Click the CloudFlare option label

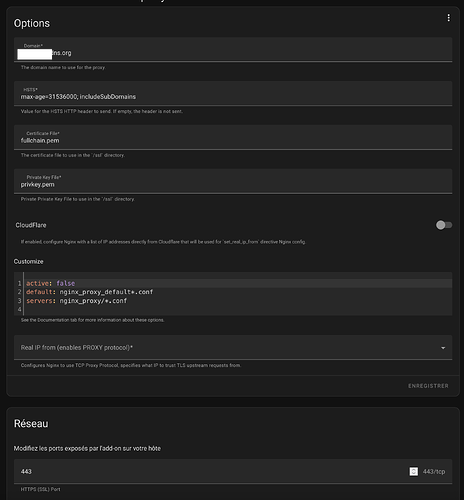pos(31,225)
